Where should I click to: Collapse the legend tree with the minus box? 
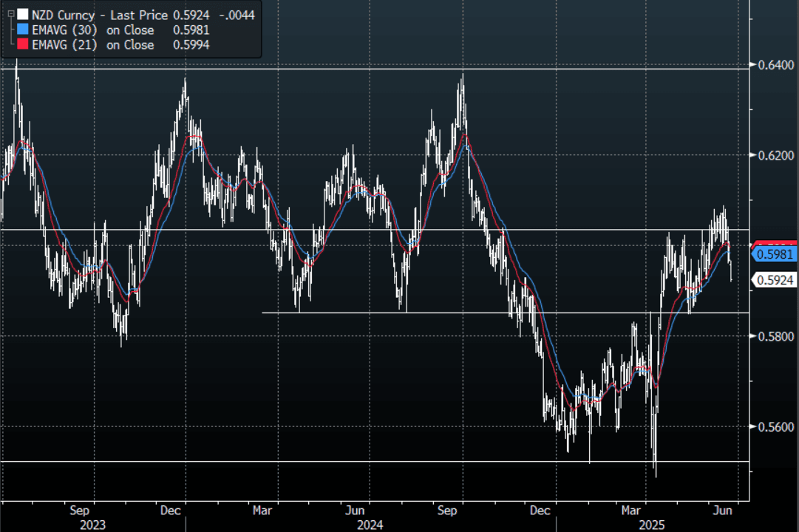10,15
